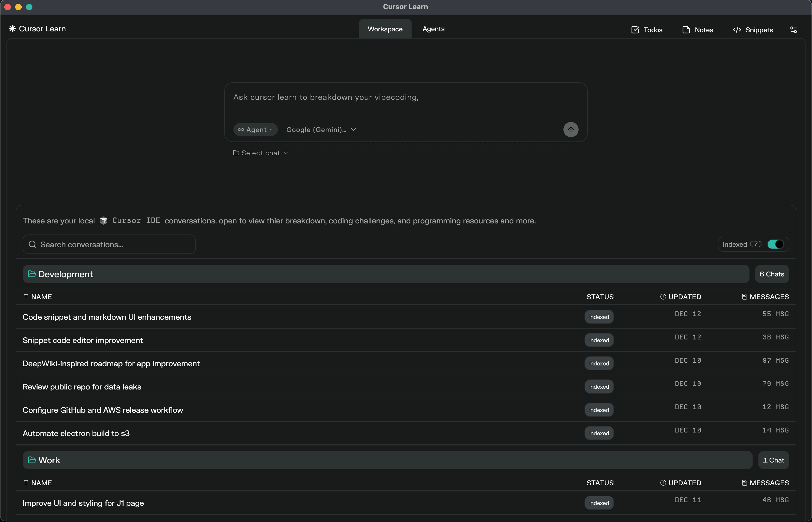
Task: Click the Work folder icon
Action: tap(32, 460)
